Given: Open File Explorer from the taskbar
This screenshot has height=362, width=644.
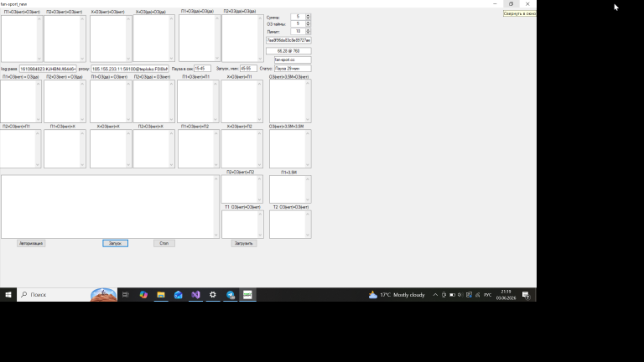Looking at the screenshot, I should (161, 295).
